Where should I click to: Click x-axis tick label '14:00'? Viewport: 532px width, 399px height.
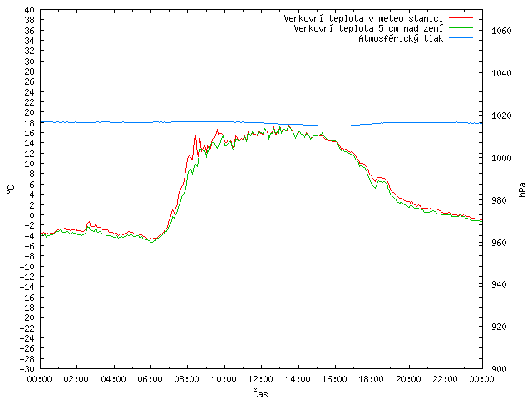pos(298,379)
